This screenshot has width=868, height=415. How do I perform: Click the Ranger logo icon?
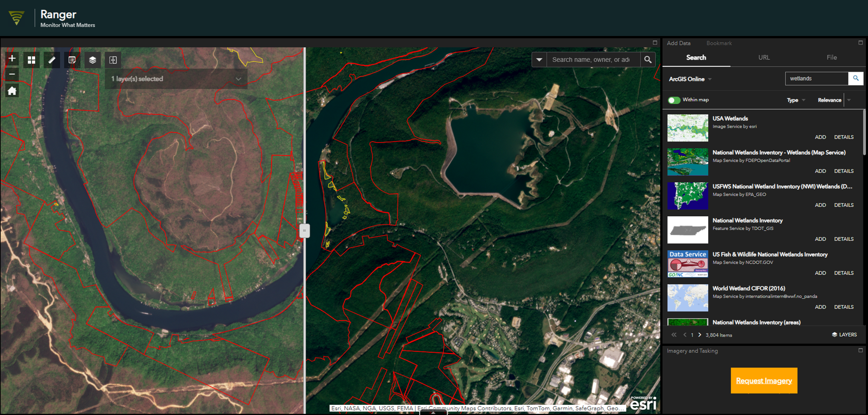pos(17,17)
